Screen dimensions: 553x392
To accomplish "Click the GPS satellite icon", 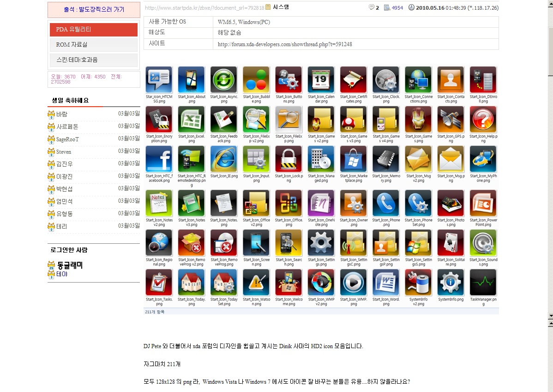I will pos(451,120).
